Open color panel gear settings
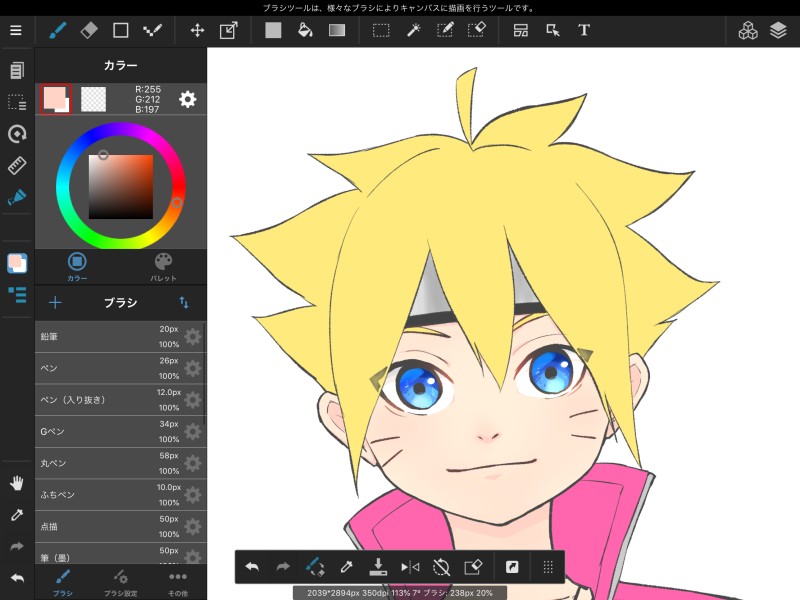The image size is (800, 600). tap(188, 99)
